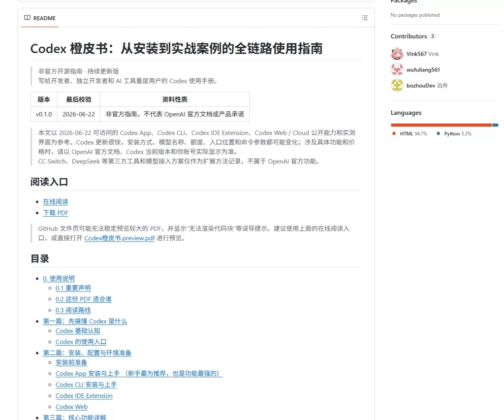The width and height of the screenshot is (504, 420).
Task: Open the Contributors section heading
Action: 409,36
